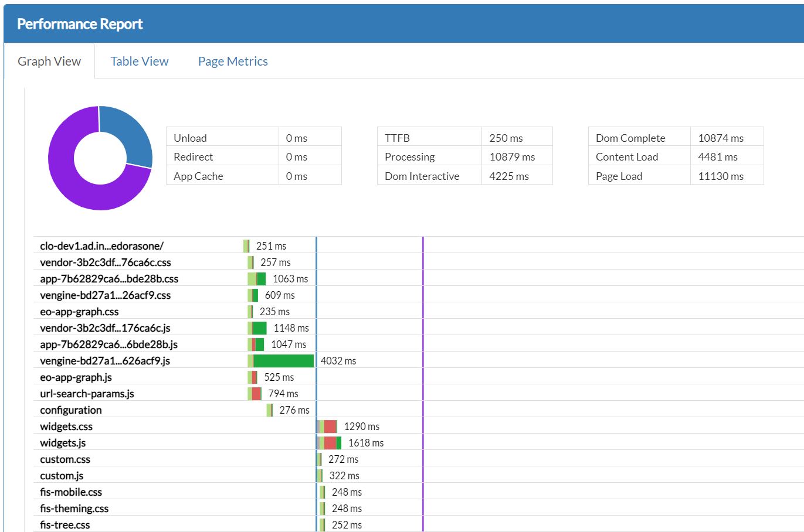Select the vengine-bd27a1...26acf9.css resource name
This screenshot has width=804, height=532.
click(x=106, y=295)
